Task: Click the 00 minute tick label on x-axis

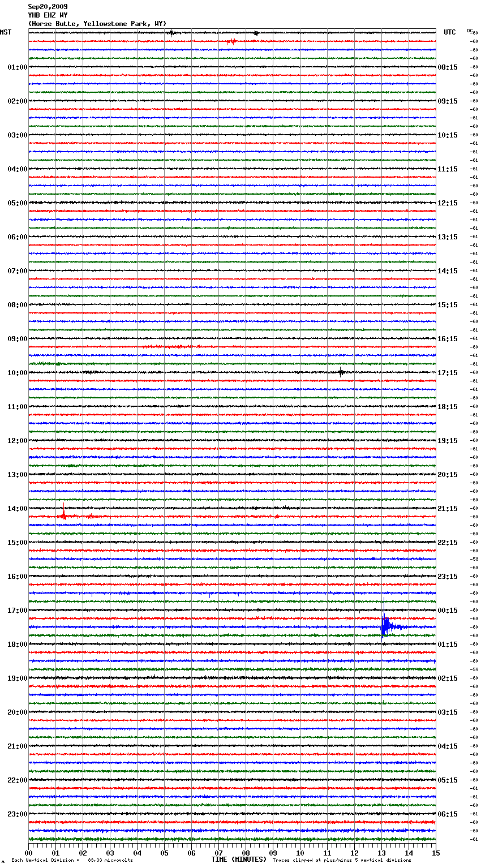Action: pos(28,853)
